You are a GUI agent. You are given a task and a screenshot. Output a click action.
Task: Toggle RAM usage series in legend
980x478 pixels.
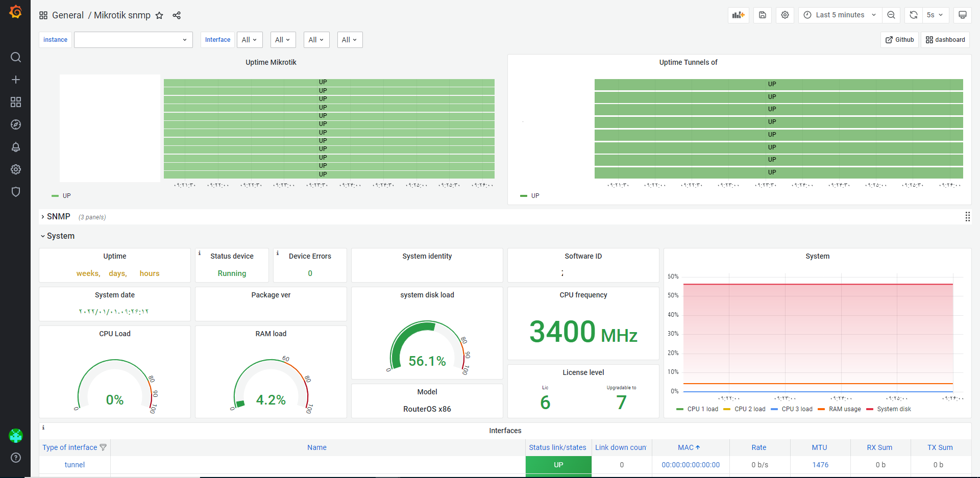844,409
